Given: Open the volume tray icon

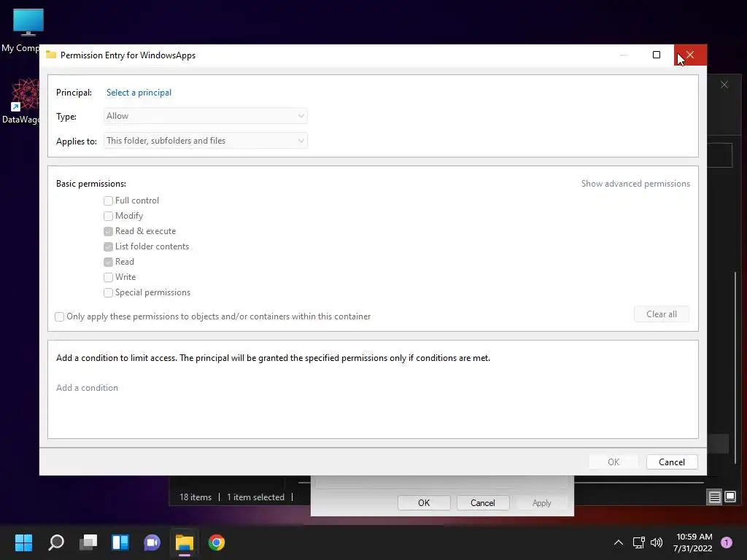Looking at the screenshot, I should [x=657, y=542].
